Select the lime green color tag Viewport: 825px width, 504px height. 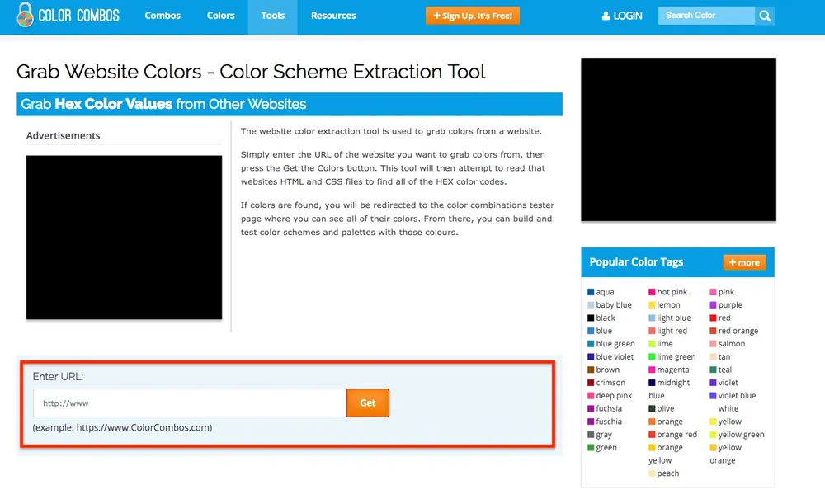point(672,356)
